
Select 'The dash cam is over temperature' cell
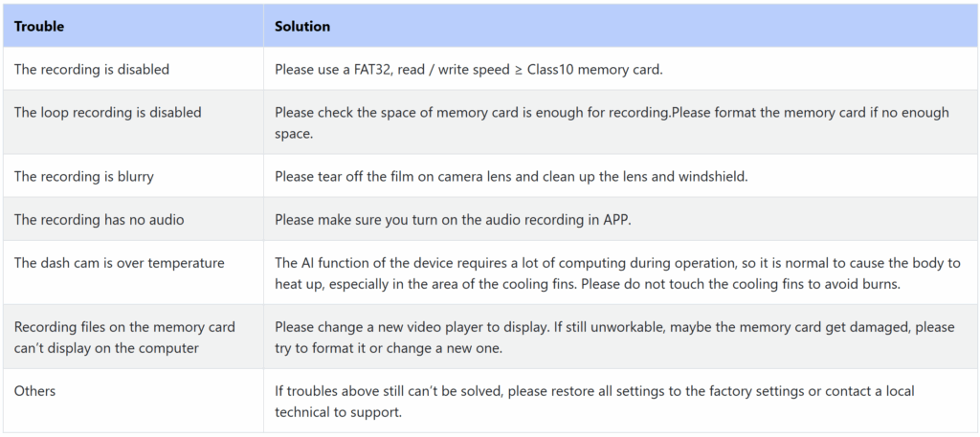pyautogui.click(x=133, y=273)
